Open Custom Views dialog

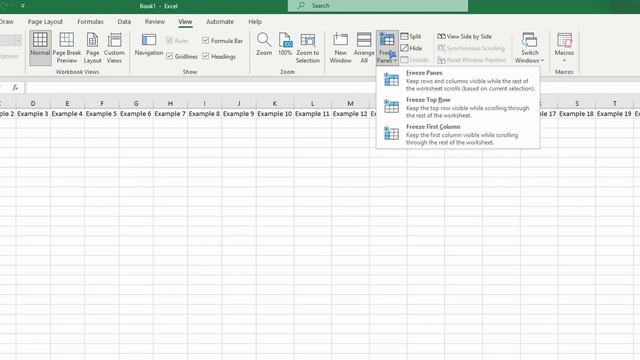(114, 47)
